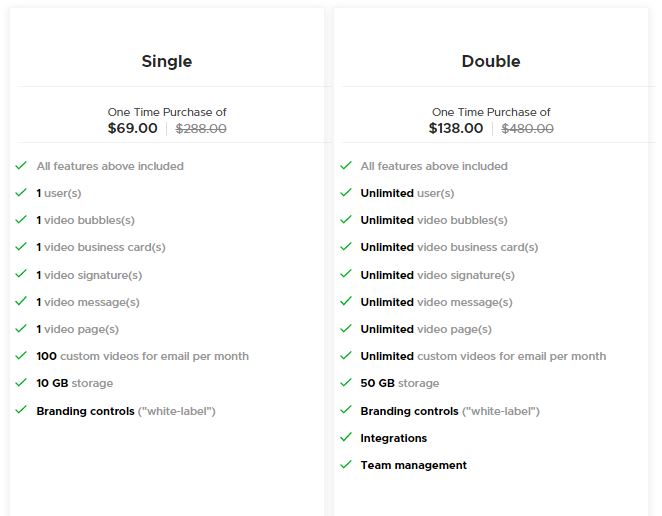Click Unlimited custom videos for email text
Screen dimensions: 662x516
pos(483,356)
